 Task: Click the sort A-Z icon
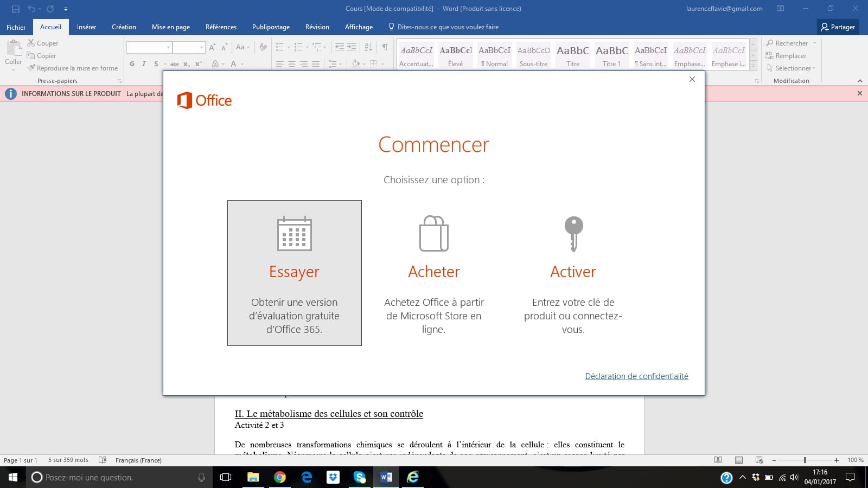pyautogui.click(x=368, y=48)
